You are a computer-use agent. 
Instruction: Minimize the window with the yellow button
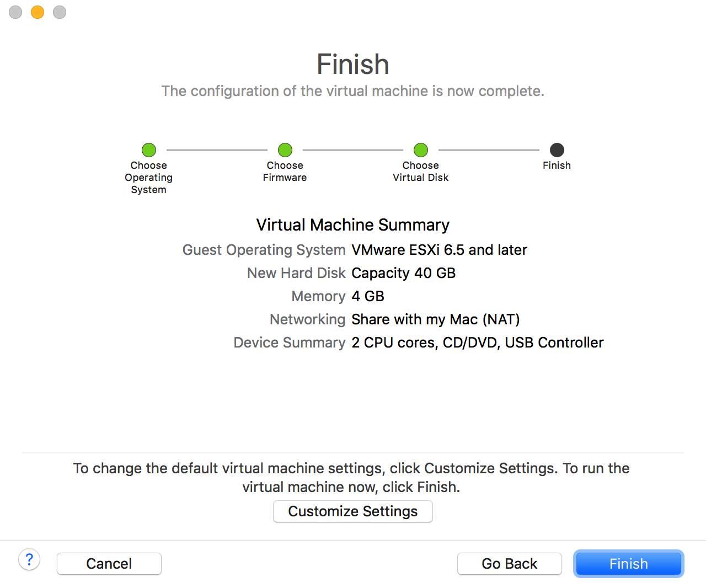[x=38, y=12]
